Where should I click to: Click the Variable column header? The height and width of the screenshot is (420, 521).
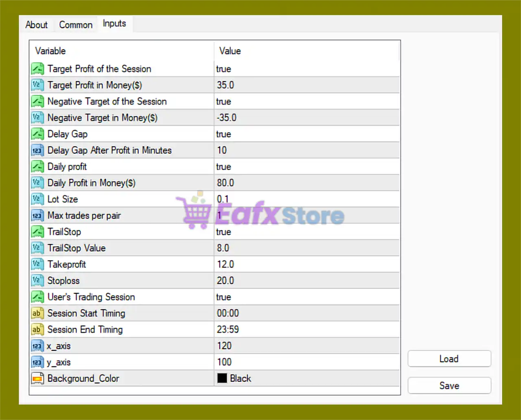pyautogui.click(x=50, y=51)
